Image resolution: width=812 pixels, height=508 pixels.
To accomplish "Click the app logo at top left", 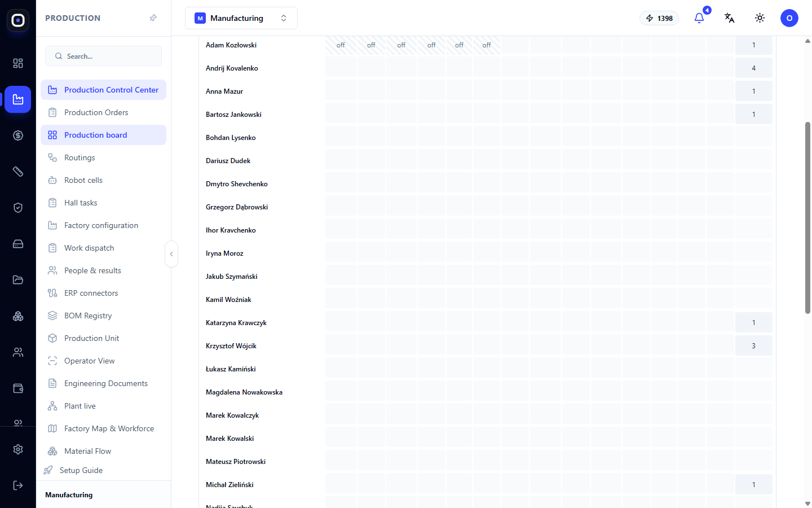I will tap(18, 20).
